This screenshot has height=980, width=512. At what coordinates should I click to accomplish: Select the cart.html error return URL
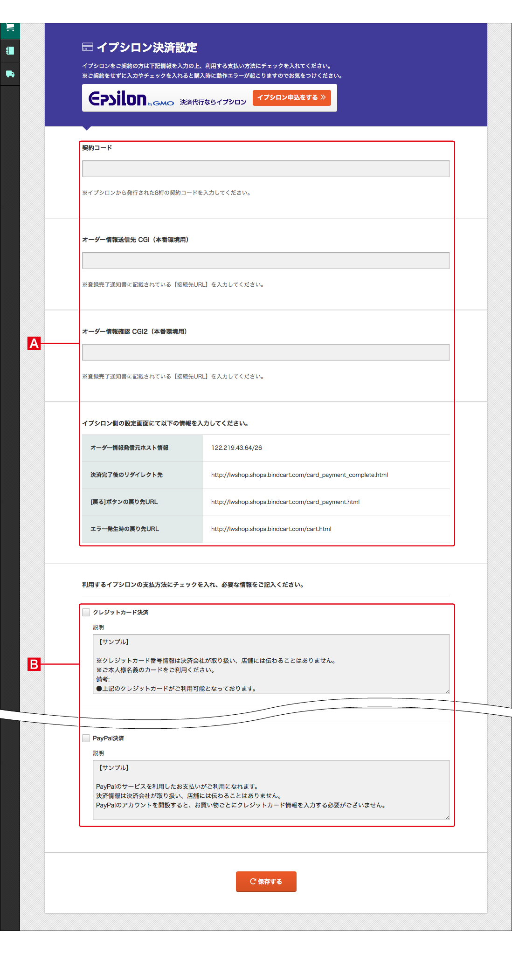(271, 529)
